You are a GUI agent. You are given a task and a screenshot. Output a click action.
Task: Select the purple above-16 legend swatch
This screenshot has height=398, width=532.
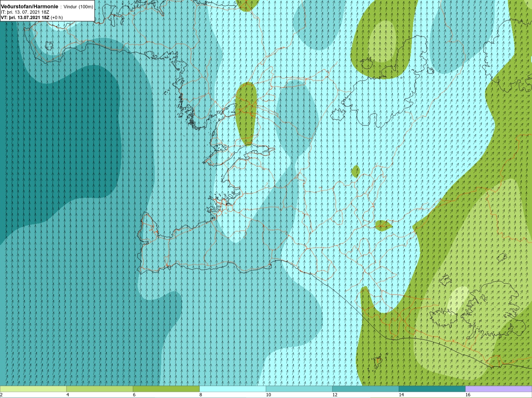point(499,389)
